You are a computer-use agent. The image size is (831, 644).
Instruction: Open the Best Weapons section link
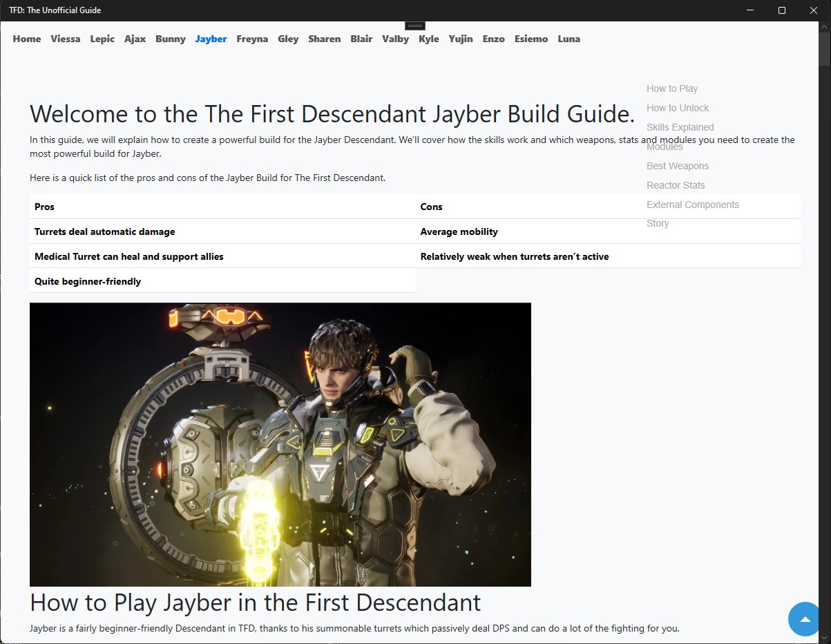(678, 166)
